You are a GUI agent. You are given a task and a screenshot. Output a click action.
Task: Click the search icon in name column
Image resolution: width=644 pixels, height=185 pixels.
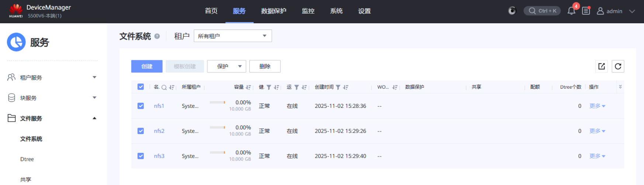[164, 88]
